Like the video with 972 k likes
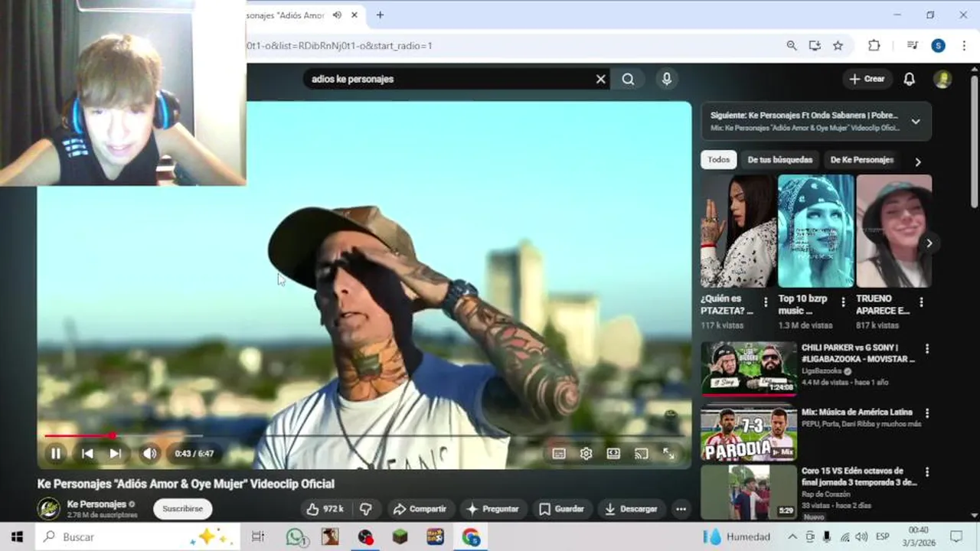980x551 pixels. 325,509
